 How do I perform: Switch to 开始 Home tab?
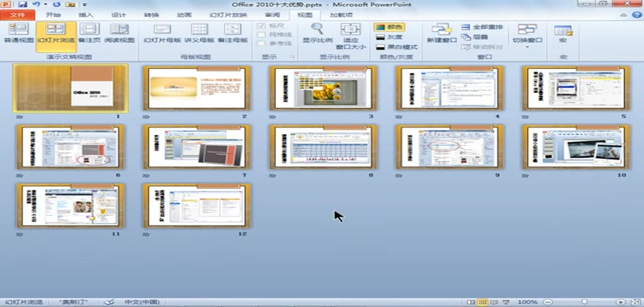(53, 15)
